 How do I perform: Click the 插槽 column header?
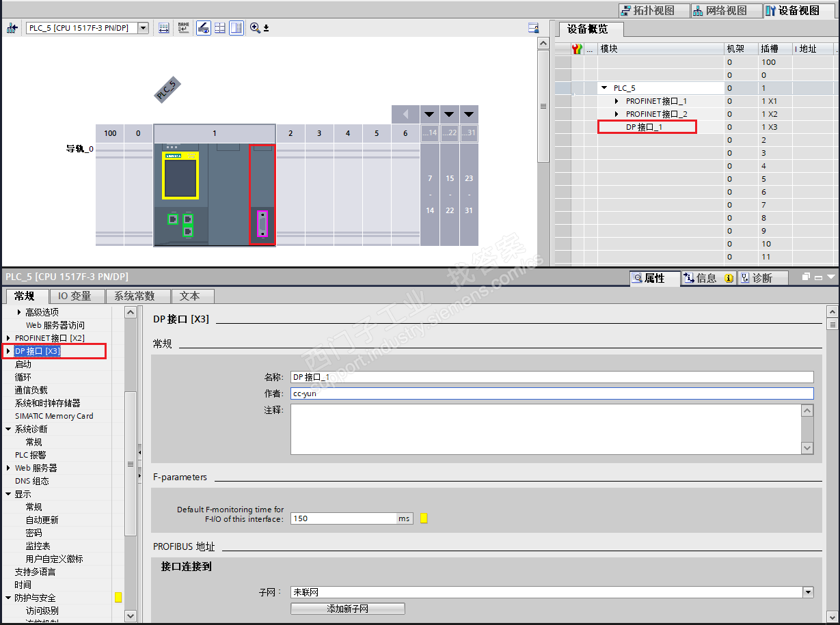(774, 48)
